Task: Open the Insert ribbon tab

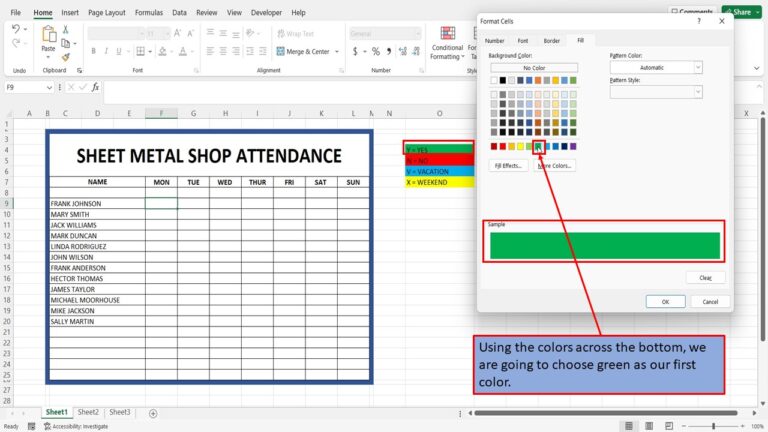Action: pos(70,13)
